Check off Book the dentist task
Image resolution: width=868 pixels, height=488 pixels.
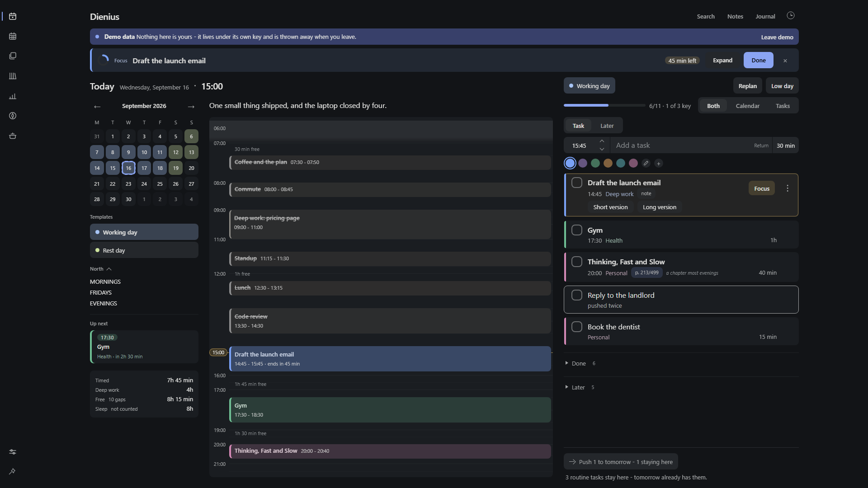click(x=577, y=327)
